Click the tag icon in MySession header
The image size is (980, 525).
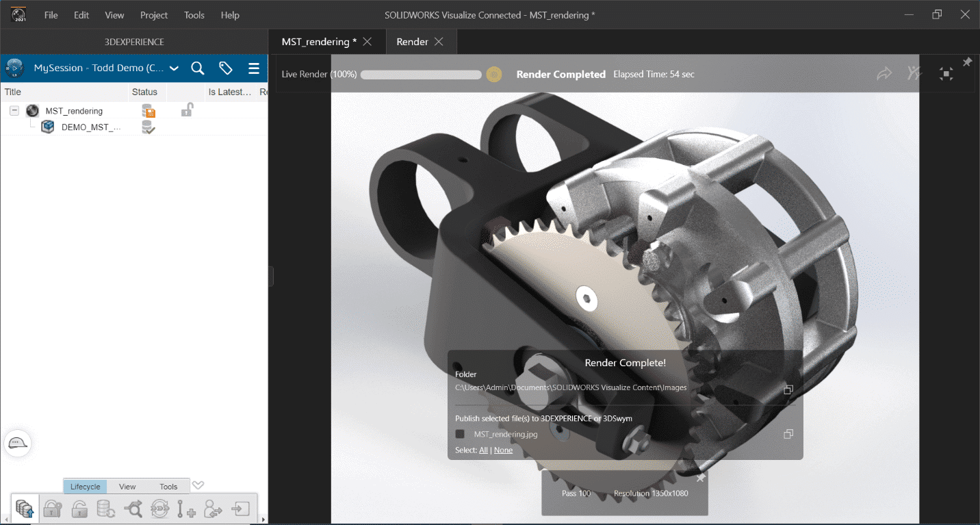[226, 68]
